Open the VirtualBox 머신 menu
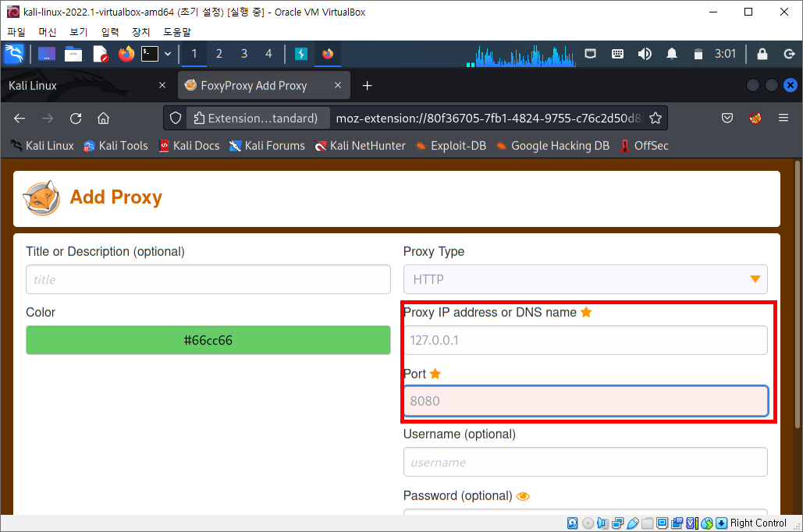The image size is (803, 532). (48, 32)
